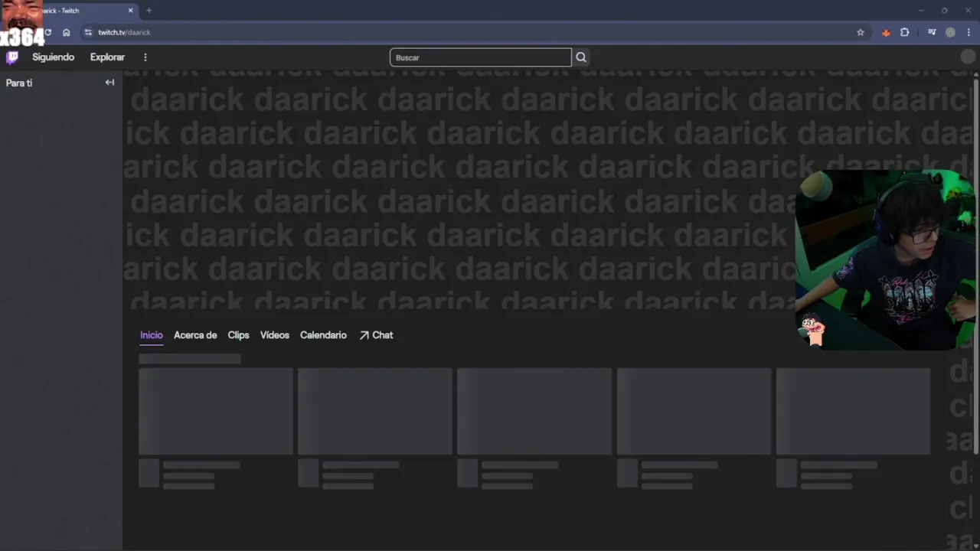Click the Twitch logo home icon
This screenshot has height=551, width=980.
[12, 57]
